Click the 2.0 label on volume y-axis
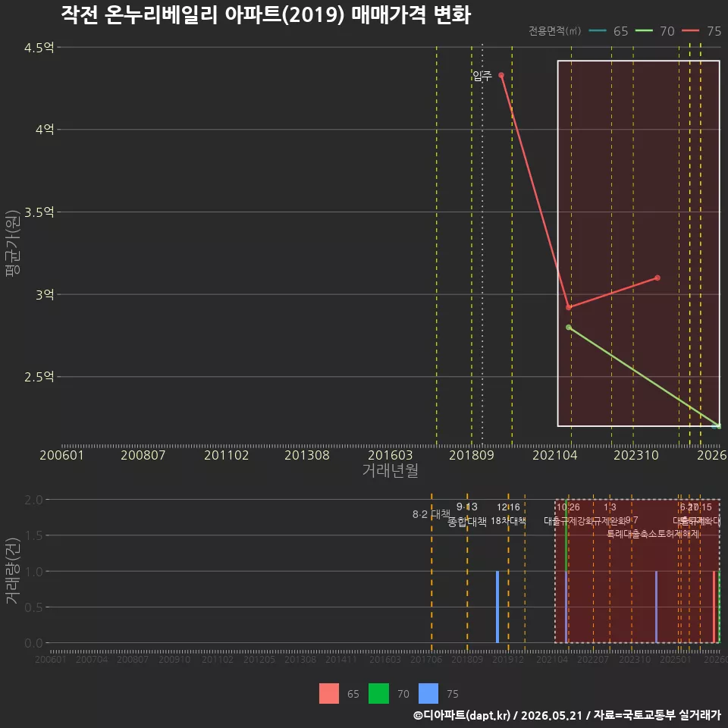Screen dimensions: 728x728 click(33, 500)
